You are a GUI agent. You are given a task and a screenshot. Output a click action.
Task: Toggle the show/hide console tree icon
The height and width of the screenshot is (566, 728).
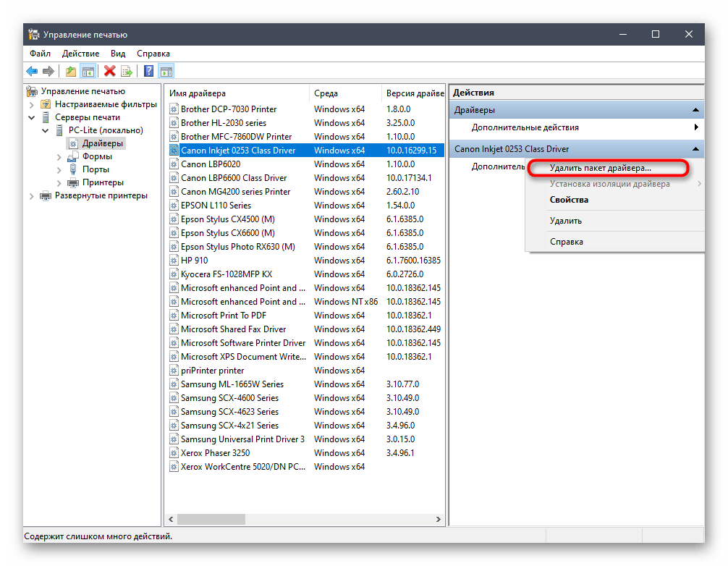pos(88,71)
